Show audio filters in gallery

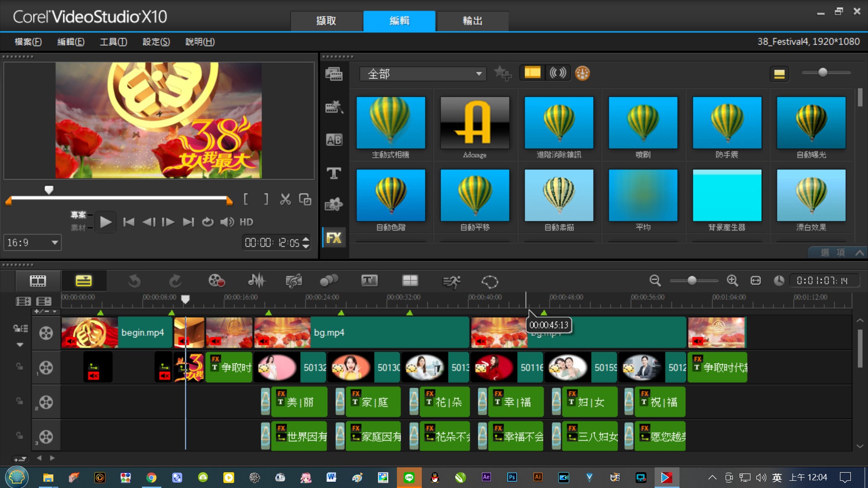[x=557, y=73]
